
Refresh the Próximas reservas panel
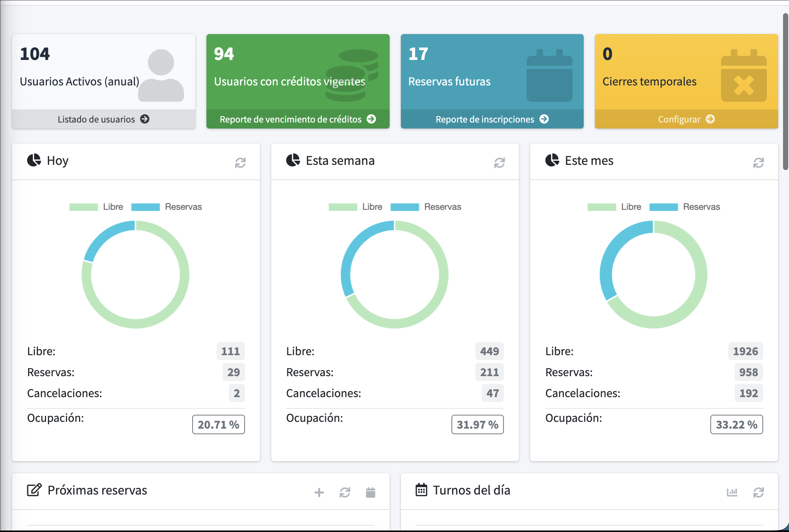click(345, 492)
